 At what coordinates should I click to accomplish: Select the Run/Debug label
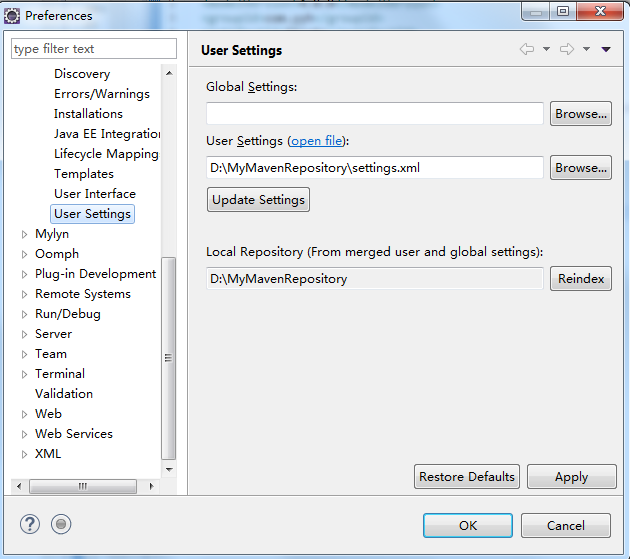tap(68, 314)
